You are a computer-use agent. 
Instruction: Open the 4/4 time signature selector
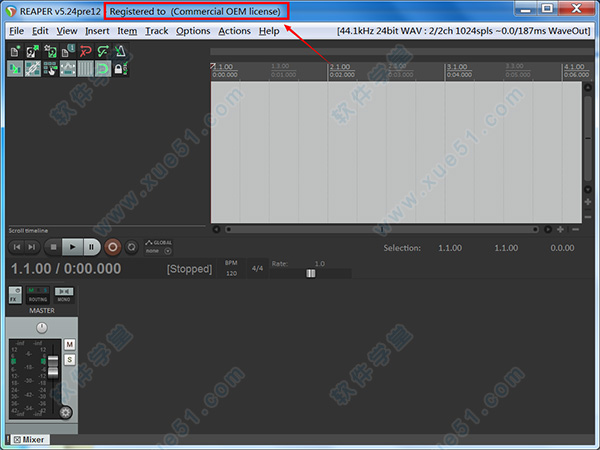257,268
